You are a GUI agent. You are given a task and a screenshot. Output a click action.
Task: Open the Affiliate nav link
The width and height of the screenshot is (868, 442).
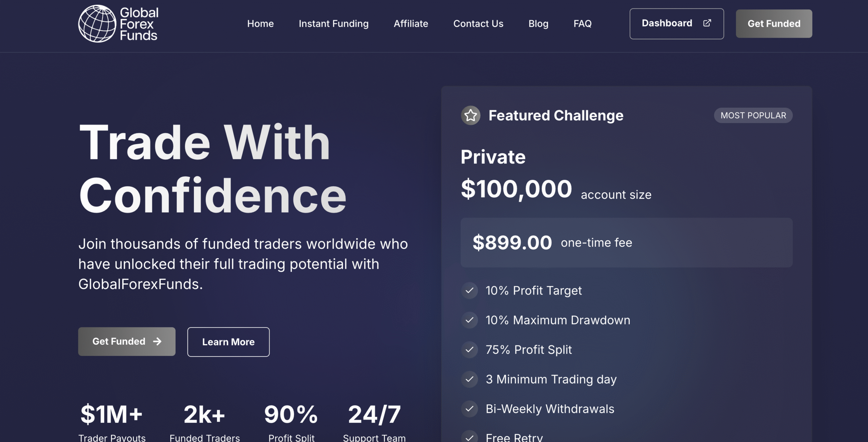(411, 24)
